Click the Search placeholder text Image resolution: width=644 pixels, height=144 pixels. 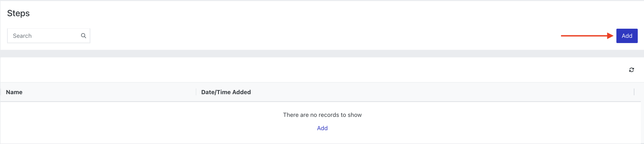tap(22, 36)
